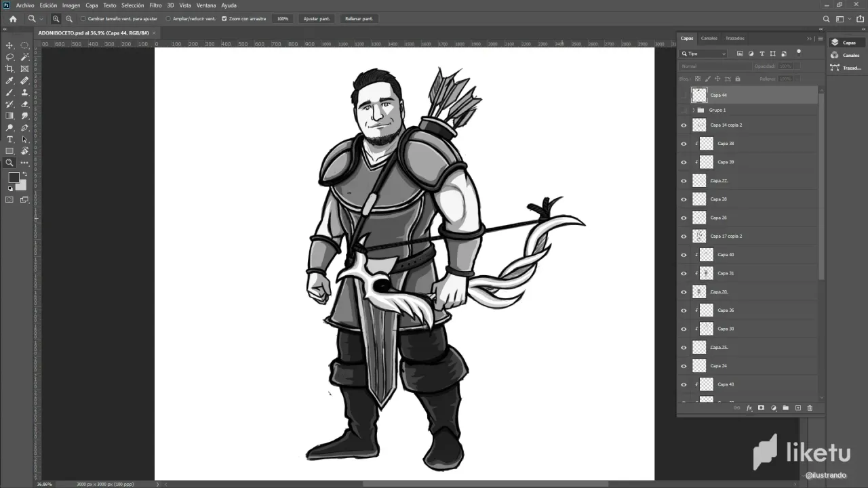Screen dimensions: 868x488
Task: Open the Opacidad slider dropdown
Action: point(796,66)
